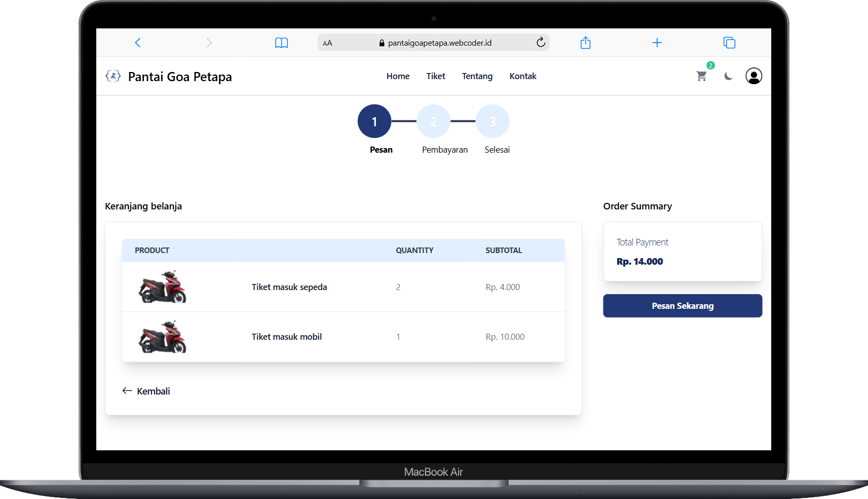Click the QUANTITY column header
Image resolution: width=868 pixels, height=499 pixels.
(414, 251)
